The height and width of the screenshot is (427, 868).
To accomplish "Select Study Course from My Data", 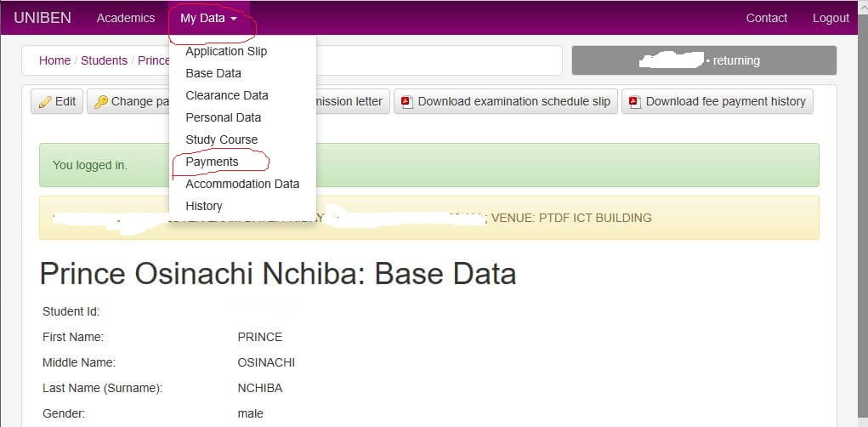I will 222,139.
